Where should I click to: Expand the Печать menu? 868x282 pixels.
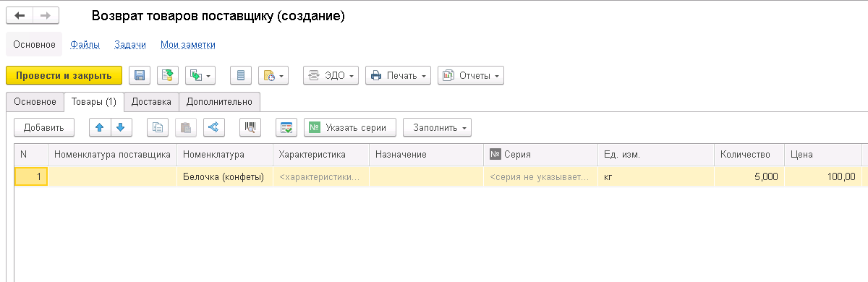coord(399,75)
